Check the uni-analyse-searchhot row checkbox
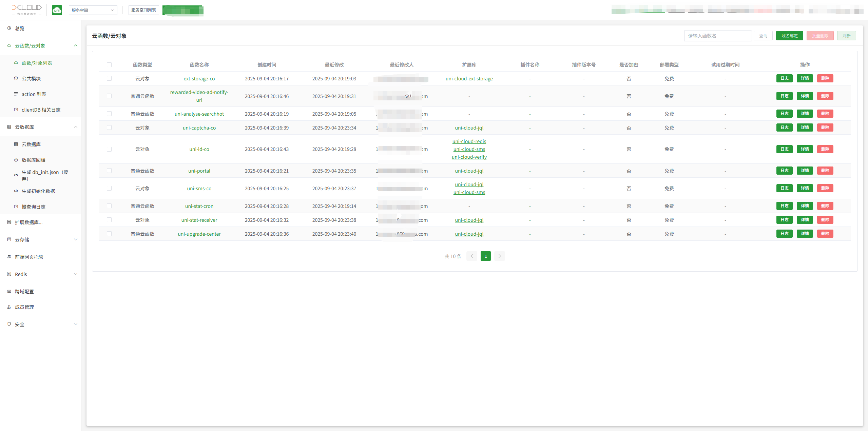The width and height of the screenshot is (868, 431). click(109, 114)
